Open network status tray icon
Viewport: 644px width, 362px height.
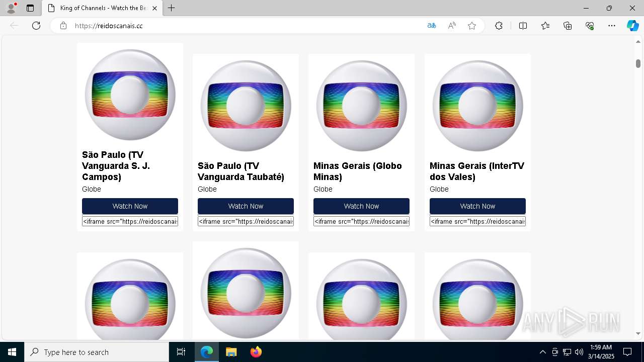pos(567,352)
